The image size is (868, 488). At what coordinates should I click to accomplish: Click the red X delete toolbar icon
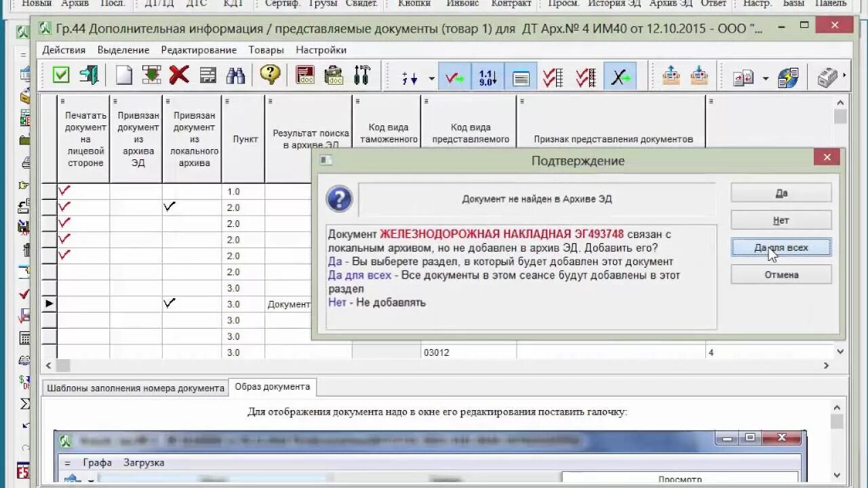[179, 75]
